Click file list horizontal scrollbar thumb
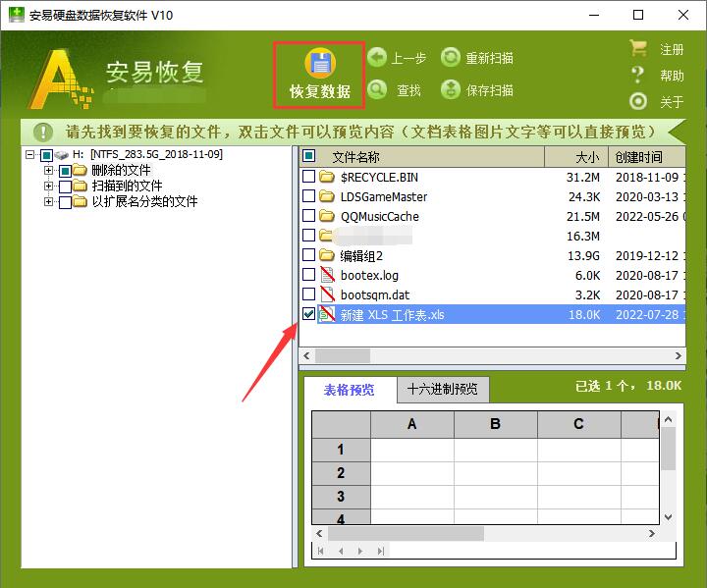Viewport: 707px width, 588px height. (343, 355)
